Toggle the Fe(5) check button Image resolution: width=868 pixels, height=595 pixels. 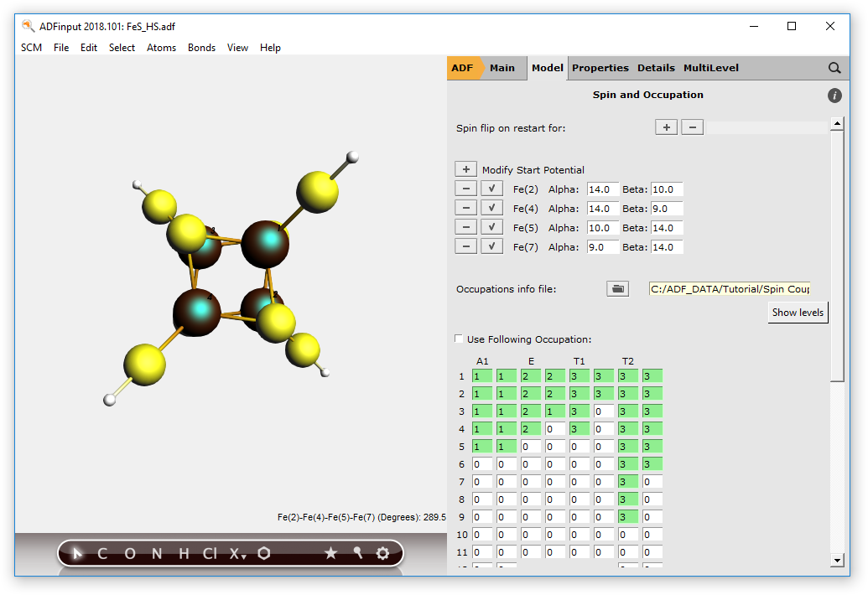click(x=491, y=227)
